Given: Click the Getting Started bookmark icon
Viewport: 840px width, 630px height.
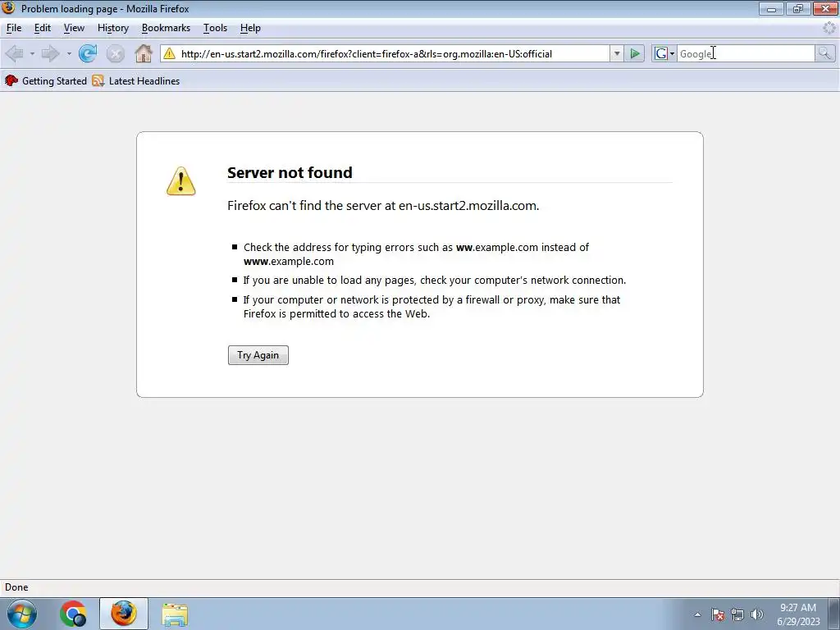Looking at the screenshot, I should pos(11,81).
